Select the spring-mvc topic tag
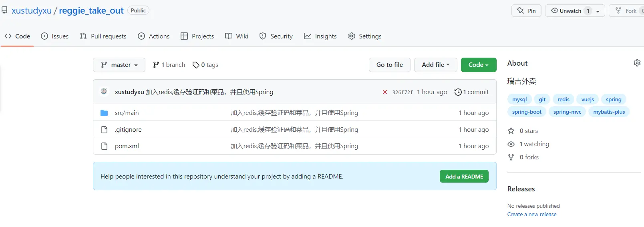The height and width of the screenshot is (227, 644). coord(567,112)
